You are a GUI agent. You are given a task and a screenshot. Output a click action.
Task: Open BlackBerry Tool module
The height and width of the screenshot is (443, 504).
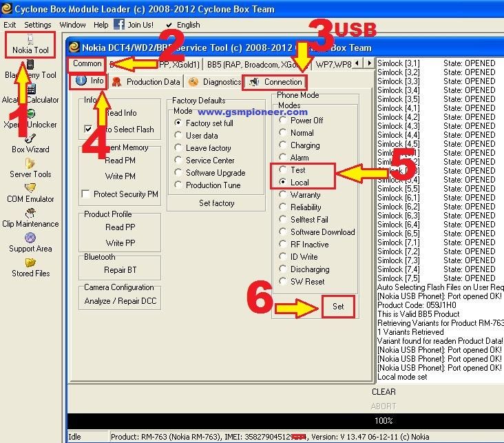pos(30,70)
